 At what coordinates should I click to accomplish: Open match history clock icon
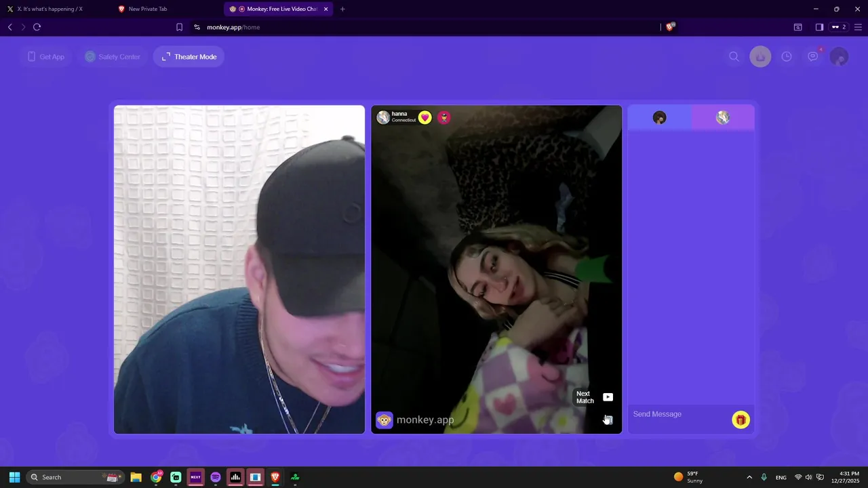pos(787,57)
